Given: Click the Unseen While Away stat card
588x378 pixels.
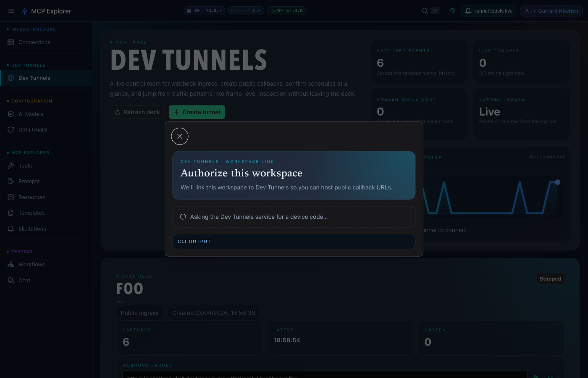Looking at the screenshot, I should point(419,114).
